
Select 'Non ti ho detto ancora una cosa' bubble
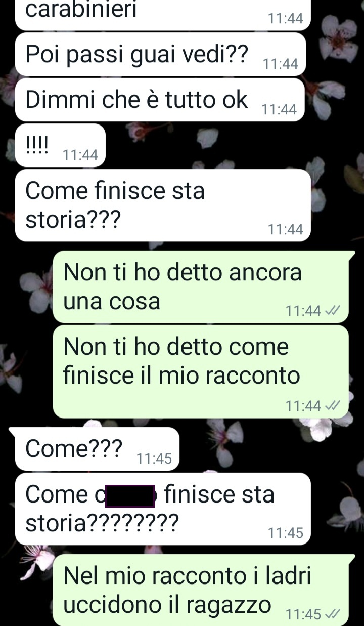pyautogui.click(x=201, y=286)
